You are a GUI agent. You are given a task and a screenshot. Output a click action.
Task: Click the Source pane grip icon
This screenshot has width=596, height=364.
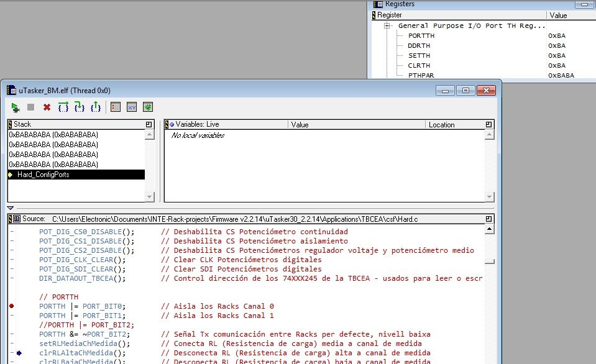[x=11, y=219]
